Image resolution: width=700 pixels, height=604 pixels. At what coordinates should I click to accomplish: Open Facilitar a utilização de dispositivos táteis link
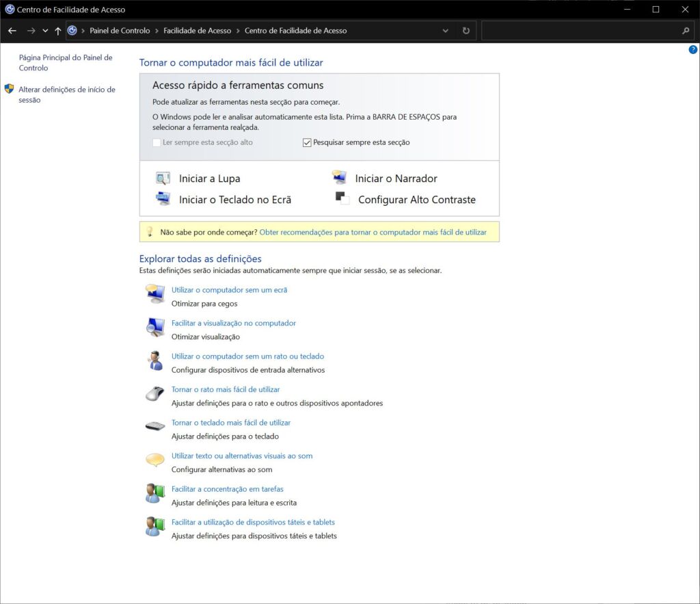253,522
